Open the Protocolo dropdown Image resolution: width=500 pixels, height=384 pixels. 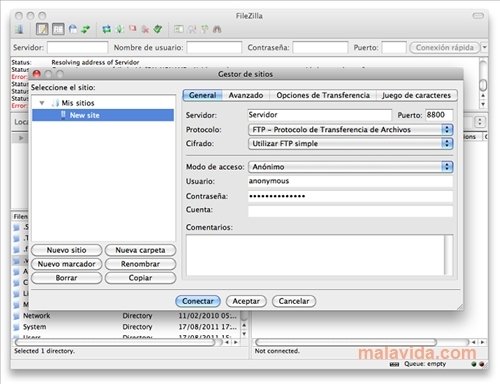(x=350, y=130)
